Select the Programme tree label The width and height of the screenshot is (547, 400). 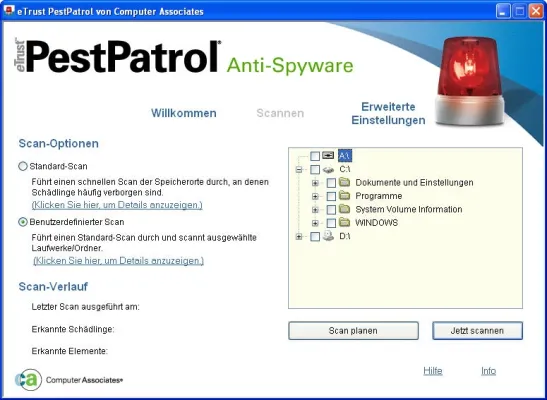click(x=379, y=196)
